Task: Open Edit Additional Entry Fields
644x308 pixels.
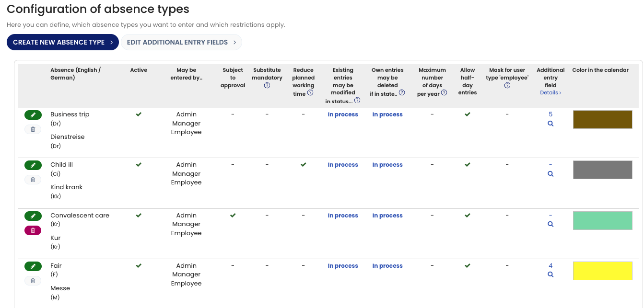Action: point(181,42)
